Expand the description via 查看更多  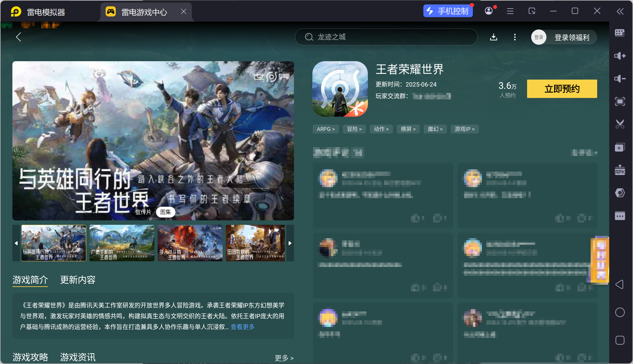point(243,327)
